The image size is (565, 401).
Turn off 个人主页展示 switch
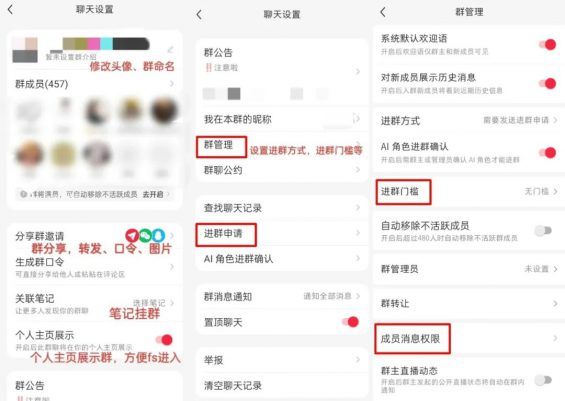[x=164, y=339]
